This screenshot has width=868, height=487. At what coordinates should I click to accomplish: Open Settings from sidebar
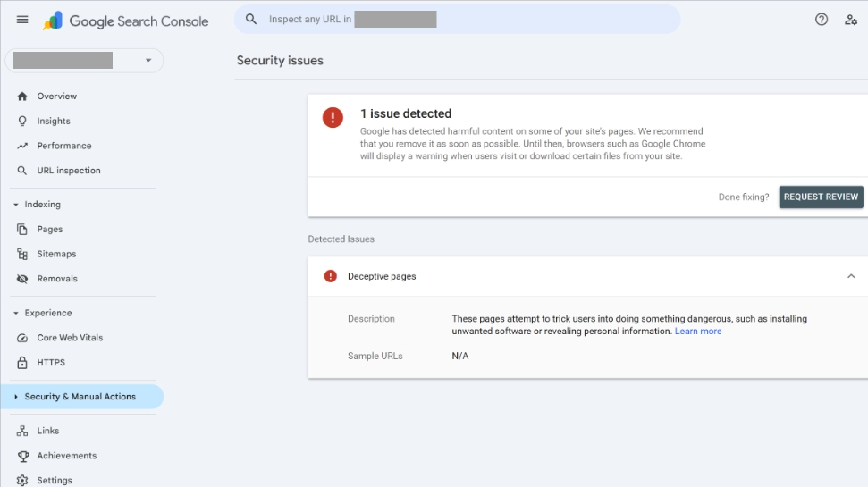[x=55, y=481]
